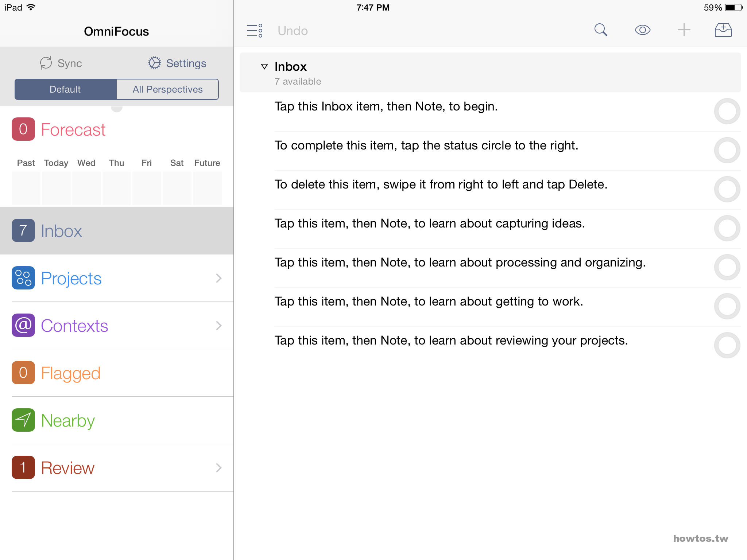Tap the Flagged orange badge
747x560 pixels.
pyautogui.click(x=23, y=373)
